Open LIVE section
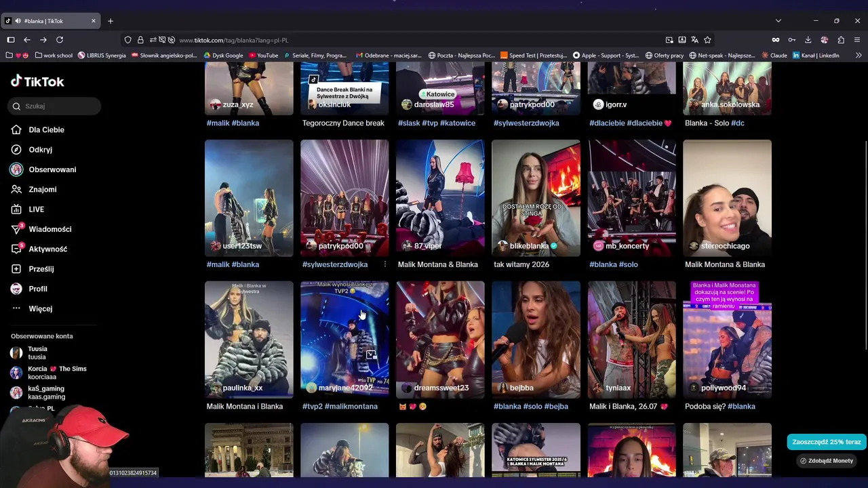Image resolution: width=868 pixels, height=488 pixels. pyautogui.click(x=36, y=209)
